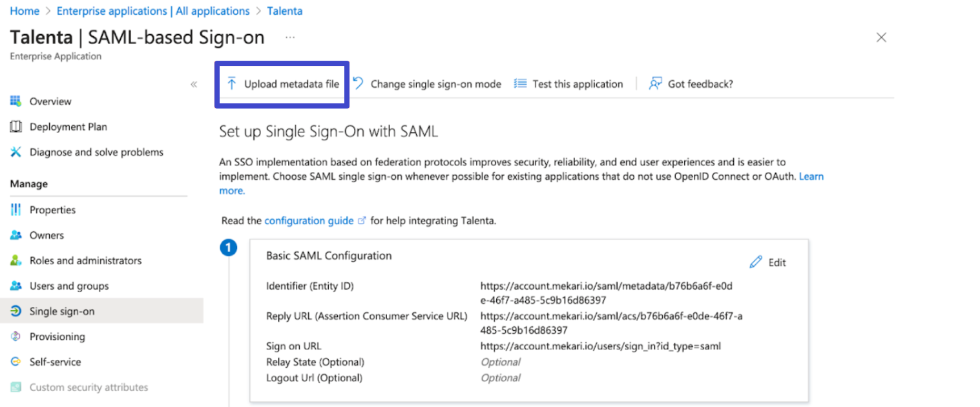Click the Sign on URL label
The height and width of the screenshot is (407, 980).
(293, 346)
